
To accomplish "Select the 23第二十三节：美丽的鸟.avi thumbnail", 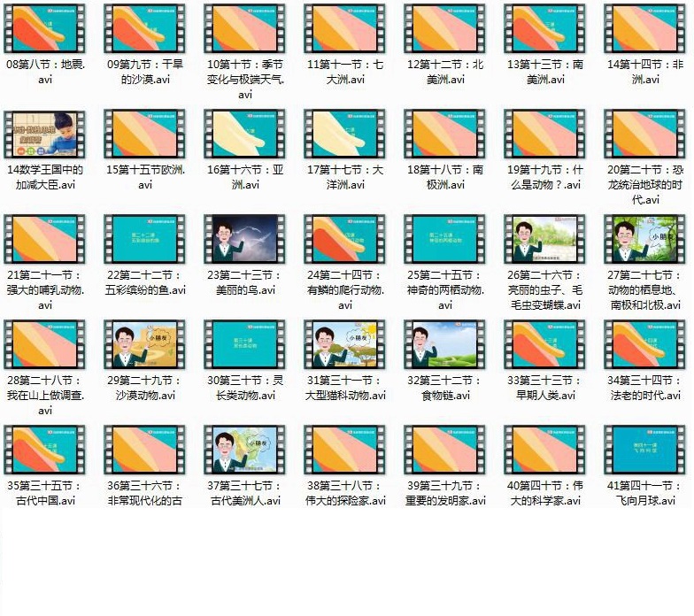I will click(x=245, y=239).
